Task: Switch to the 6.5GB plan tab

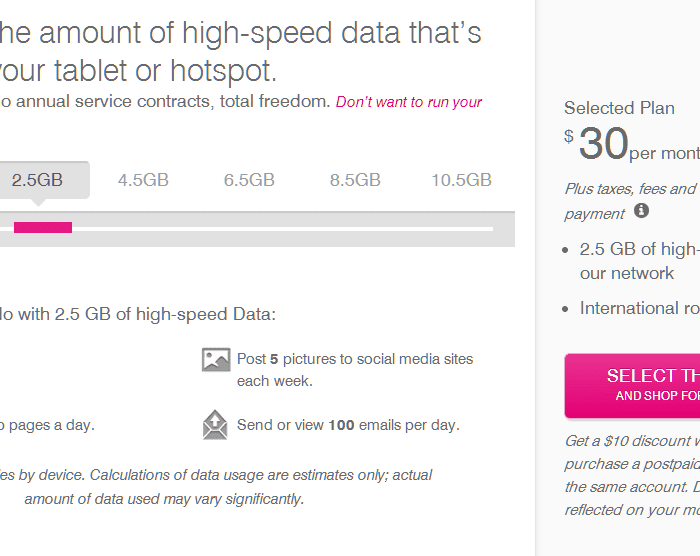Action: [249, 180]
